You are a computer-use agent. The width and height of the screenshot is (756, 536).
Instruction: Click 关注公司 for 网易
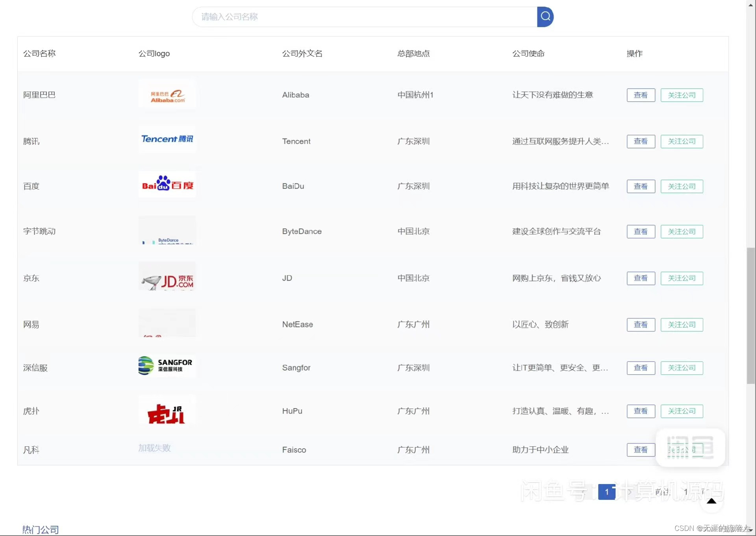(682, 325)
